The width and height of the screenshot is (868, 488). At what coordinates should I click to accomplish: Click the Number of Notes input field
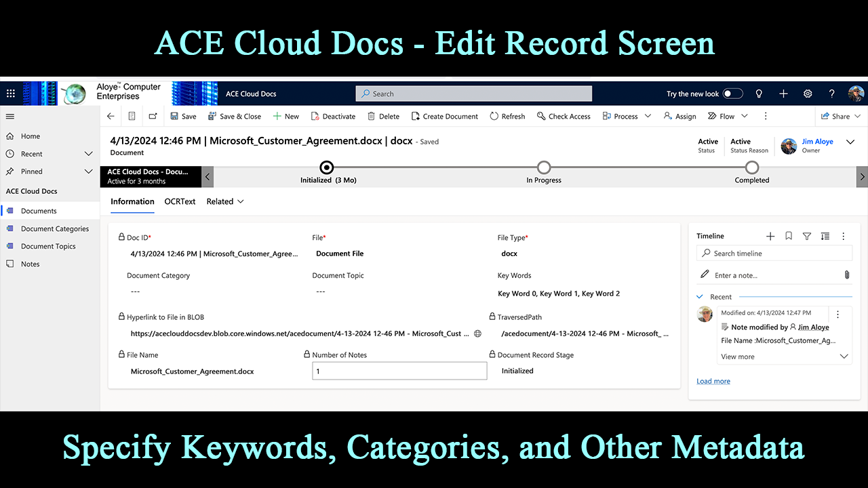pos(399,371)
